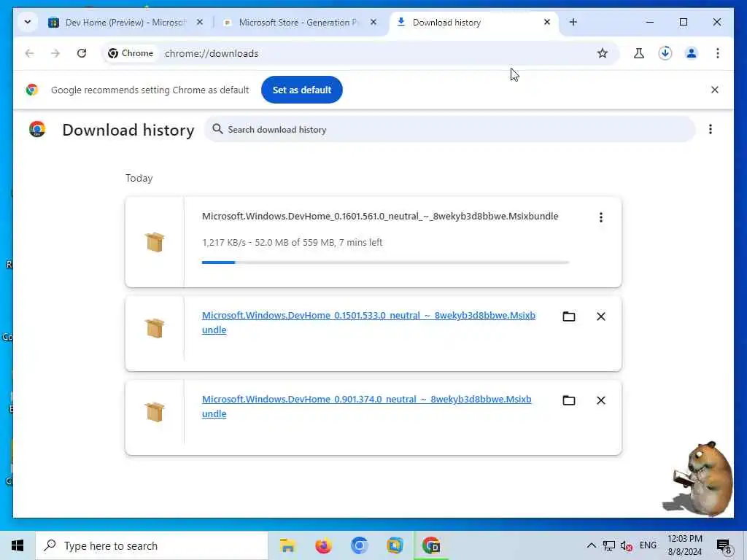The height and width of the screenshot is (560, 747).
Task: Switch to the Microsoft Store - Generation tab
Action: (x=298, y=23)
